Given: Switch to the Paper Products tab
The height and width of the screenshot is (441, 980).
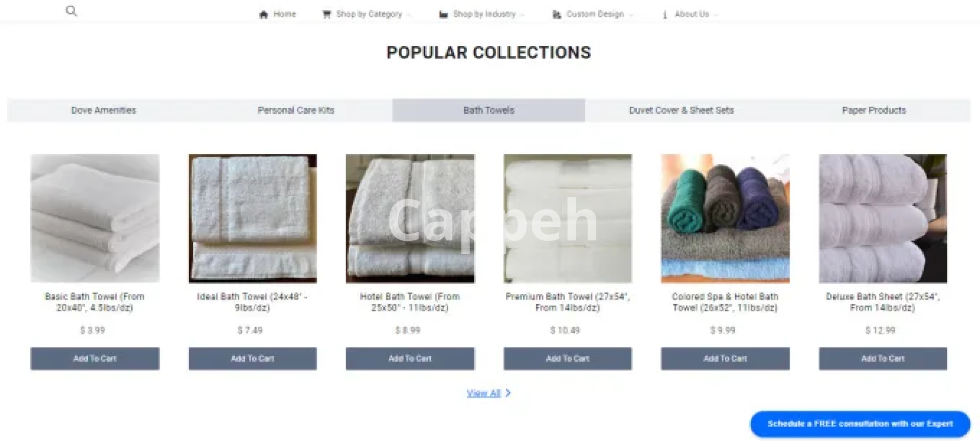Looking at the screenshot, I should [x=874, y=110].
